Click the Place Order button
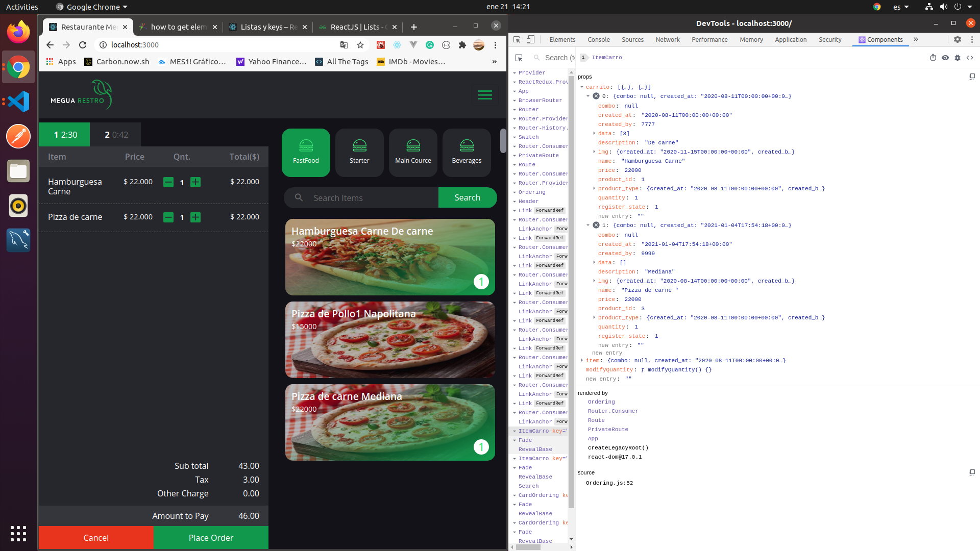Image resolution: width=980 pixels, height=551 pixels. [210, 538]
